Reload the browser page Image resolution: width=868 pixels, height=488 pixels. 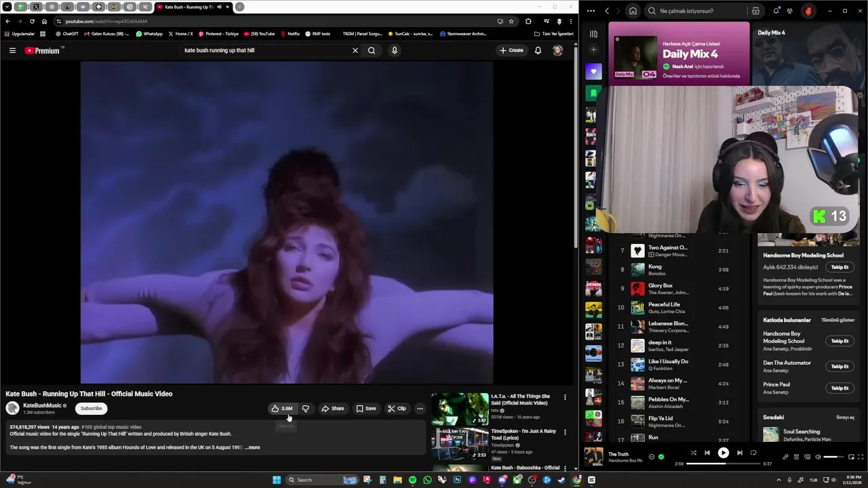pos(32,21)
